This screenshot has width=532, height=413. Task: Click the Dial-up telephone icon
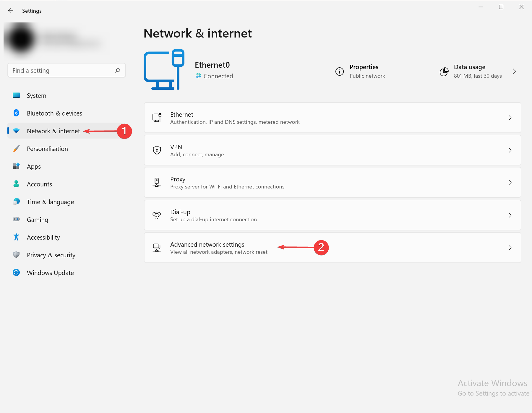(x=157, y=215)
